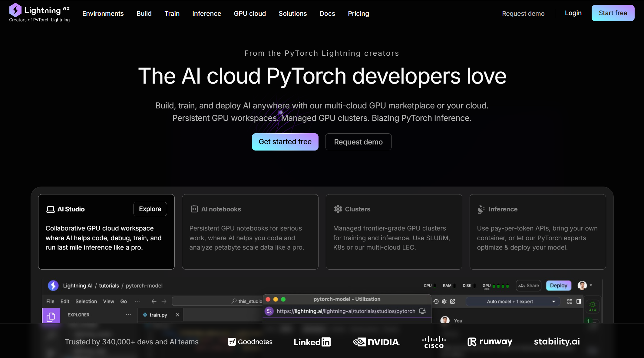Open chat history clock icon
The width and height of the screenshot is (644, 358).
tap(436, 301)
